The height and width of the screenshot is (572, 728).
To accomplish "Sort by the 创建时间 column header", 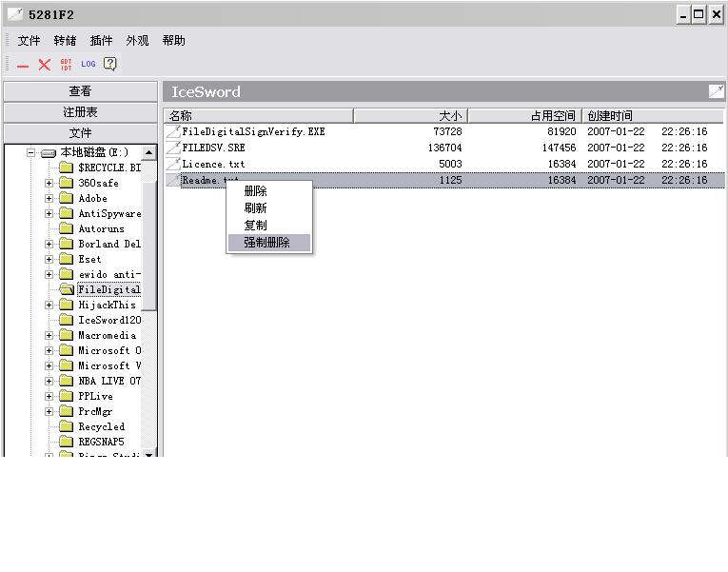I will click(653, 115).
